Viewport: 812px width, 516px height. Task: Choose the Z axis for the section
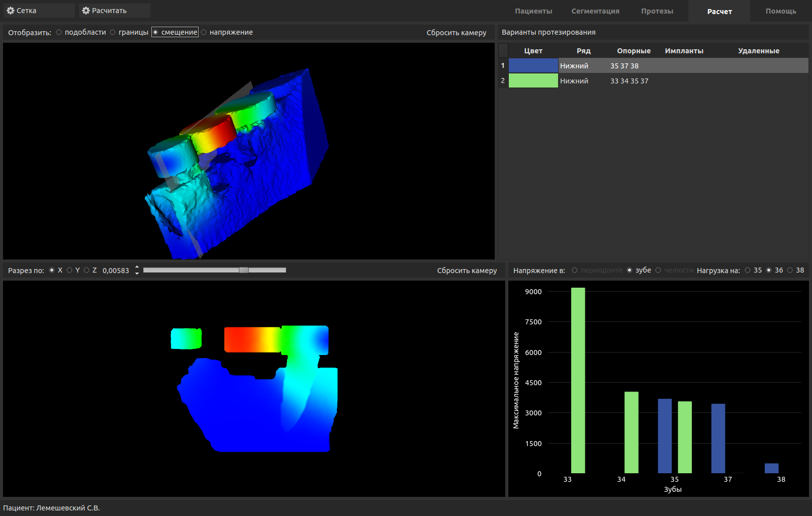(x=87, y=270)
